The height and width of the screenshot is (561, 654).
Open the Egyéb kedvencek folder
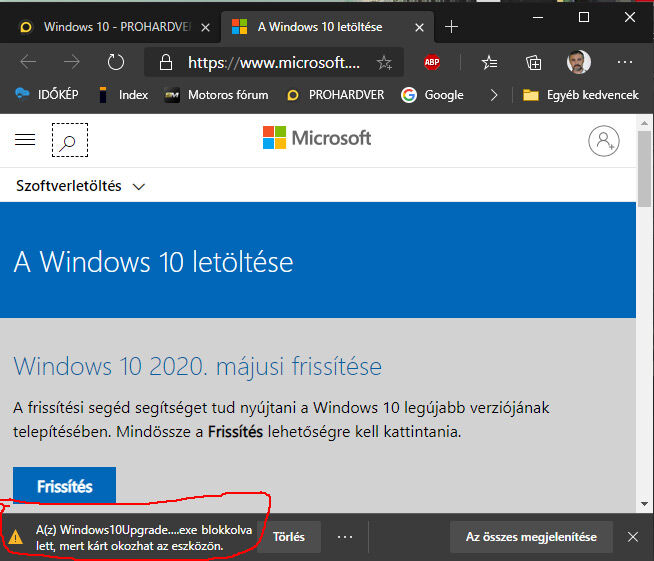[581, 95]
